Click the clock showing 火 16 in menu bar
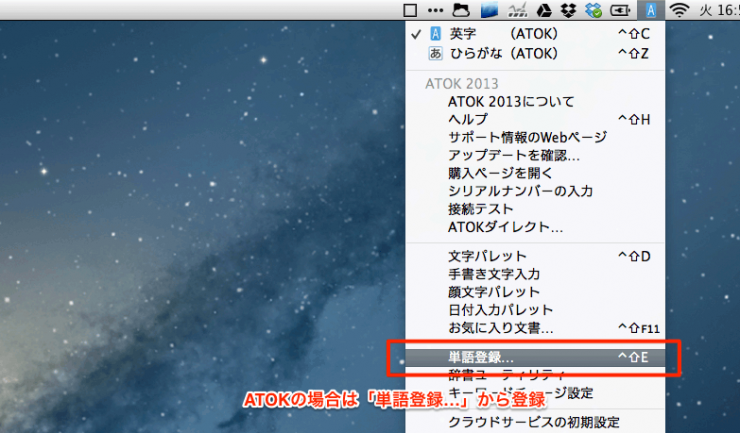This screenshot has height=433, width=740. [719, 10]
